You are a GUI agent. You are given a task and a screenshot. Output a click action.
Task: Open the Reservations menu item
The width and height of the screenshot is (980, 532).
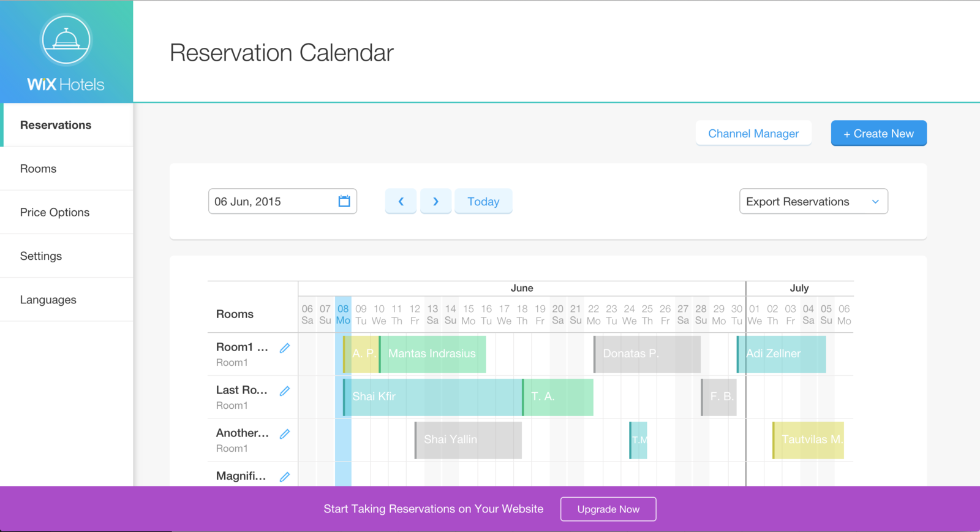67,125
